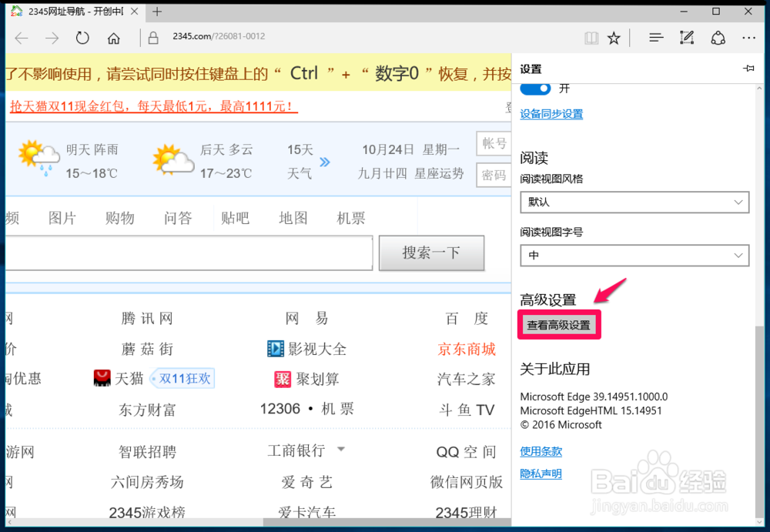Screen dimensions: 770x532
Task: Click the 查看高级设置 button
Action: (x=559, y=325)
